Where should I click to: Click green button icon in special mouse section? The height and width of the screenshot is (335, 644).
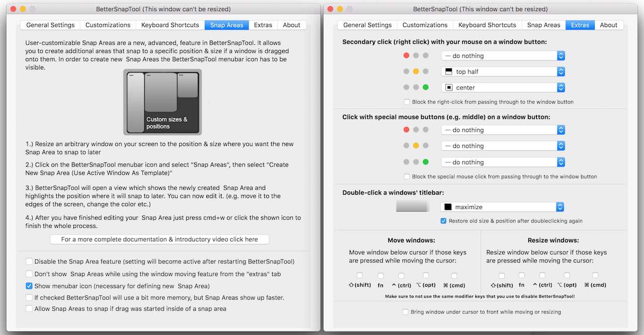pos(426,162)
